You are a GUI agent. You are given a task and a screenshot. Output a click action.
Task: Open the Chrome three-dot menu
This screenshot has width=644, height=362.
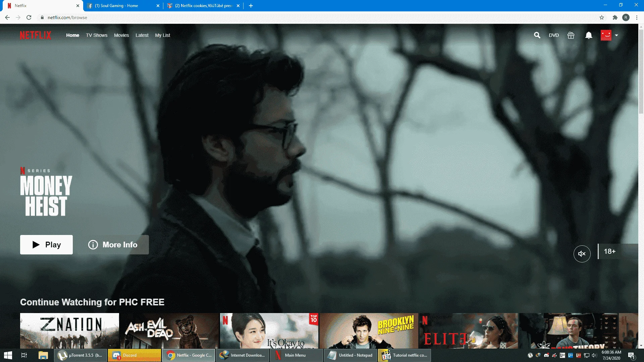tap(637, 17)
